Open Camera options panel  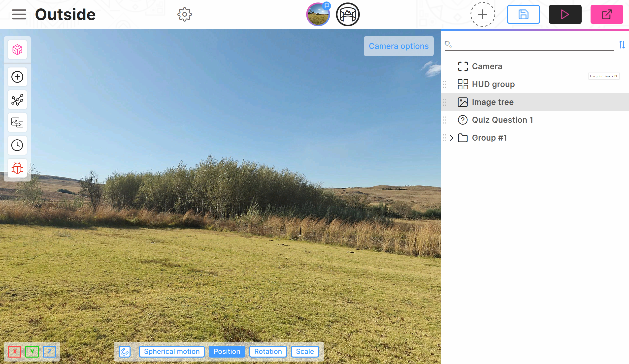399,46
